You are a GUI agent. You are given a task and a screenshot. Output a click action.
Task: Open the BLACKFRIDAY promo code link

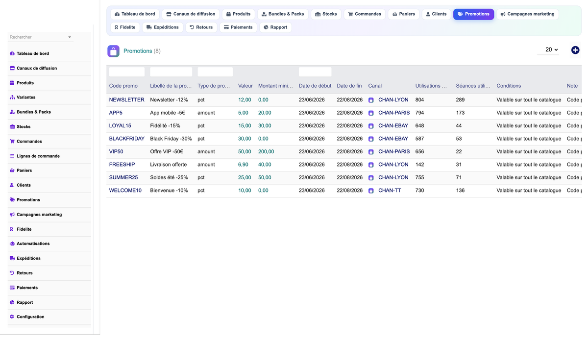point(127,139)
